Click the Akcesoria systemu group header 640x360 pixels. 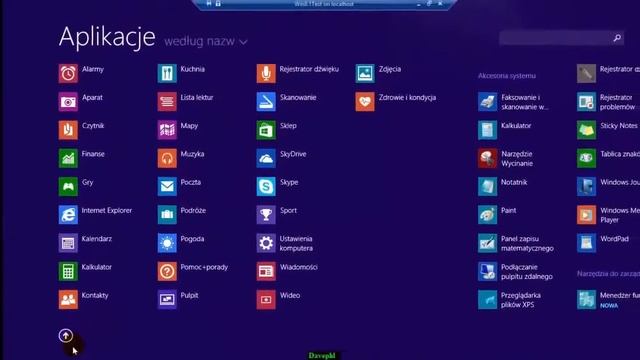[507, 76]
